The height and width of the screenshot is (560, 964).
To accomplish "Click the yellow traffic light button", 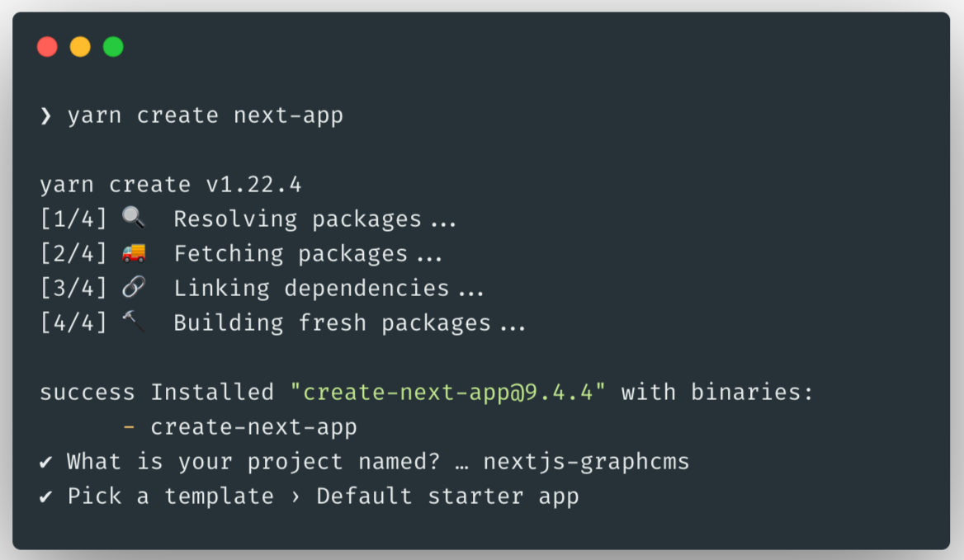I will click(x=80, y=47).
